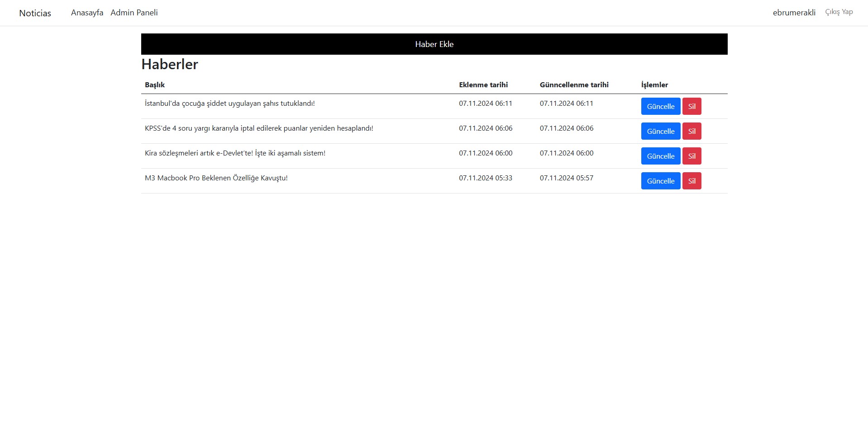Image resolution: width=868 pixels, height=424 pixels.
Task: Click Sil on the Kira sözleşmeleri row
Action: coord(692,156)
